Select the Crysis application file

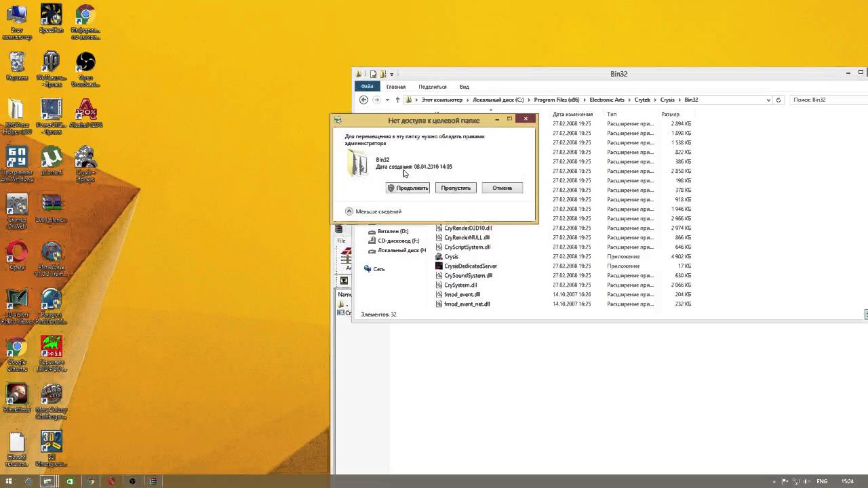pos(451,257)
